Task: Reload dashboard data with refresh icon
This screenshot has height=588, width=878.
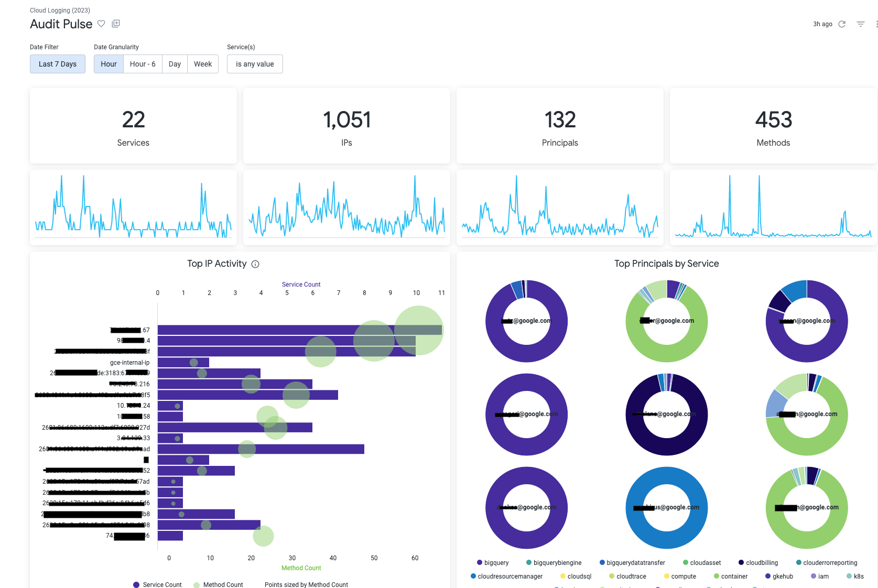Action: [842, 24]
